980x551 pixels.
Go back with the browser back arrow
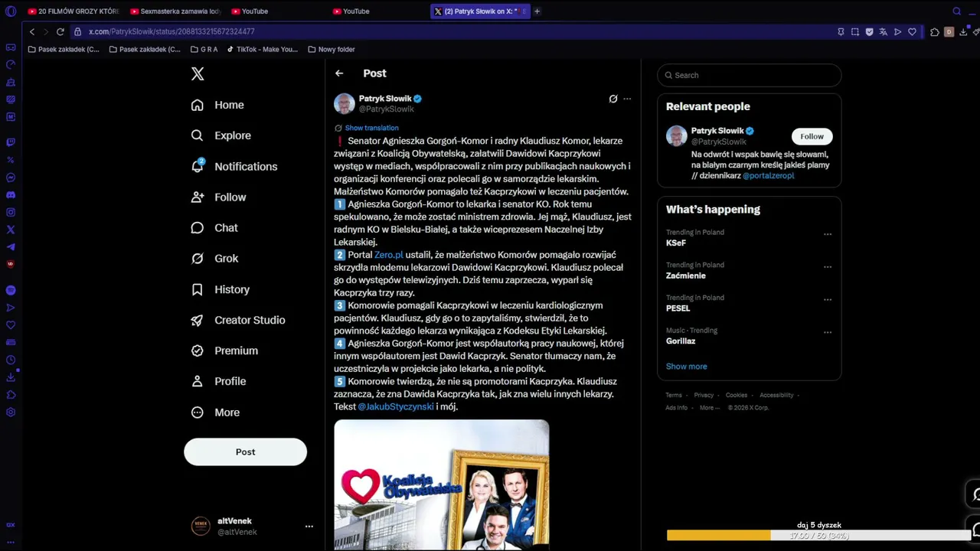tap(31, 31)
